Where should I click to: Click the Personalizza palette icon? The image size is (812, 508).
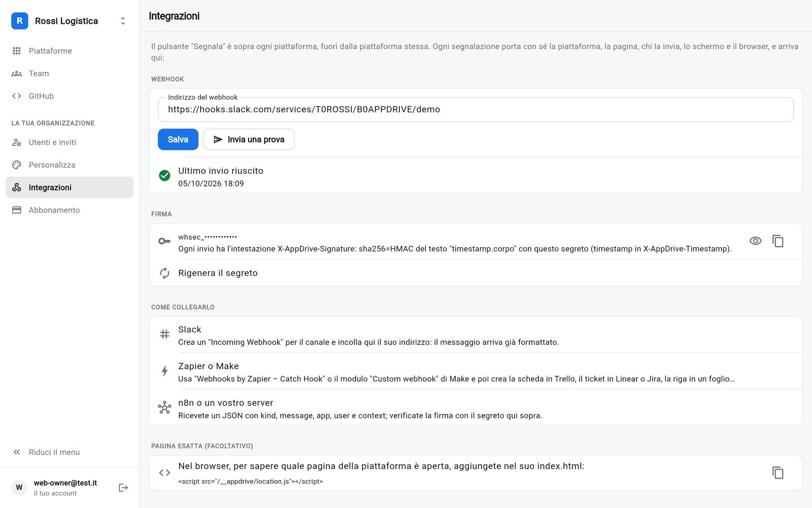pyautogui.click(x=17, y=165)
